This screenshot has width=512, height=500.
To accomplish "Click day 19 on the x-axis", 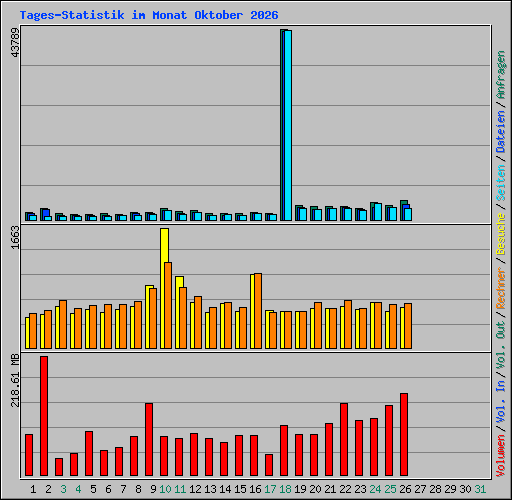I will click(300, 489).
